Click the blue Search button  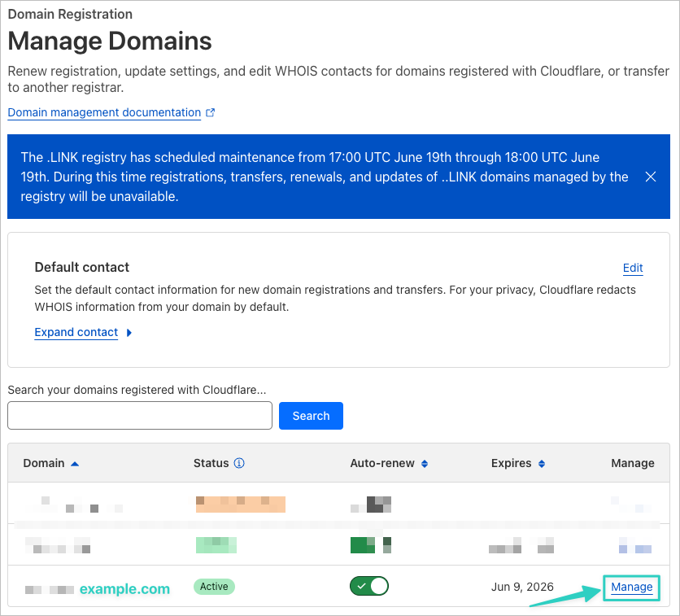point(311,416)
